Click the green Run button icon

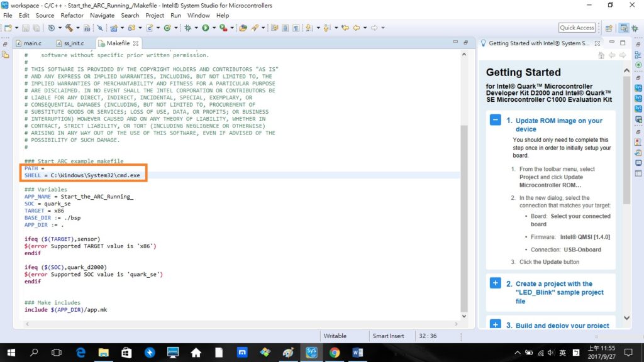coord(206,28)
